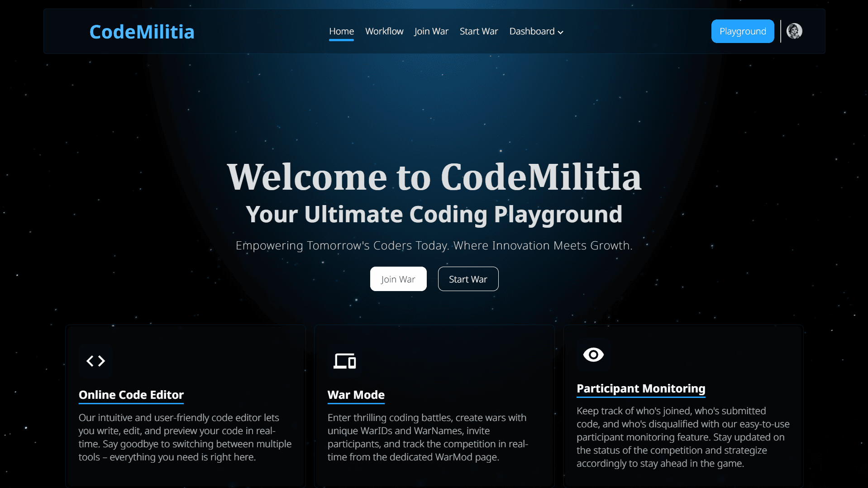Select the War Mode heading

pyautogui.click(x=356, y=395)
